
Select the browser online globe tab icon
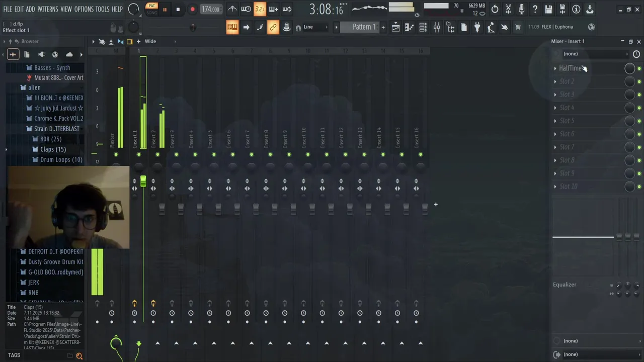55,54
